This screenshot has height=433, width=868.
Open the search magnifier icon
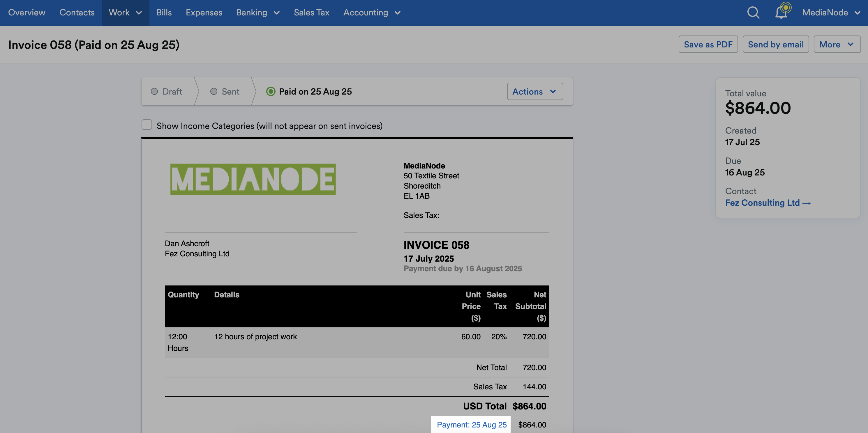pos(753,13)
